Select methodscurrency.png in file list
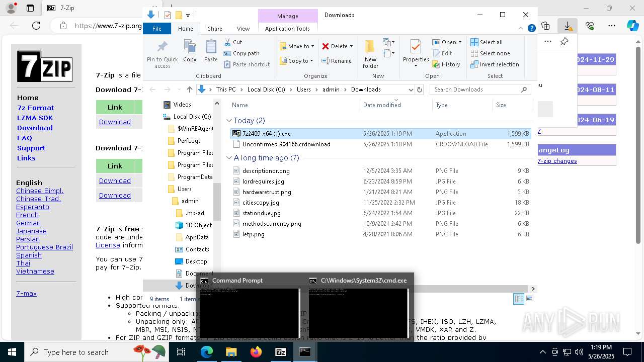Screen dimensions: 644x362 (380, 224)
